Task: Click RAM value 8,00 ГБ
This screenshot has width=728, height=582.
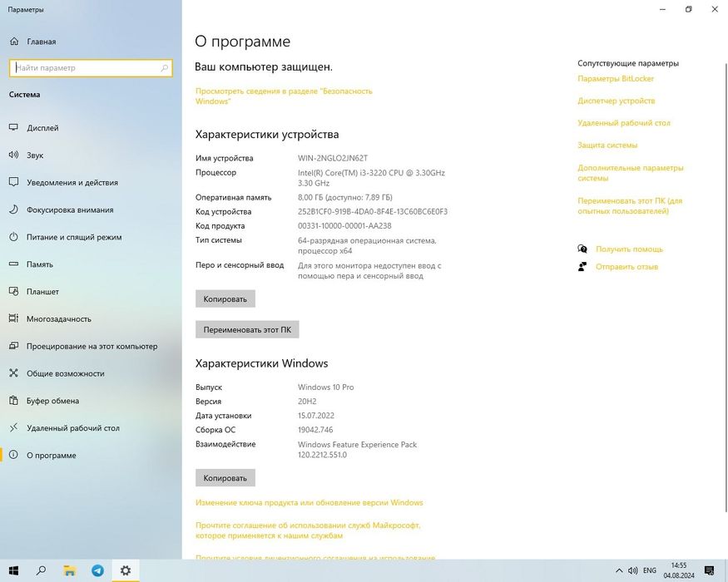Action: point(345,197)
